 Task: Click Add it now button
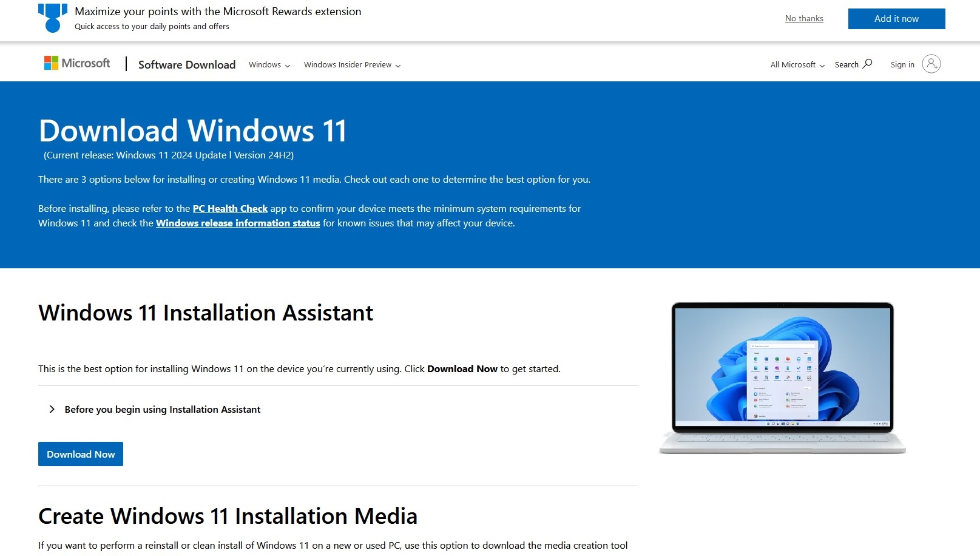(x=896, y=19)
